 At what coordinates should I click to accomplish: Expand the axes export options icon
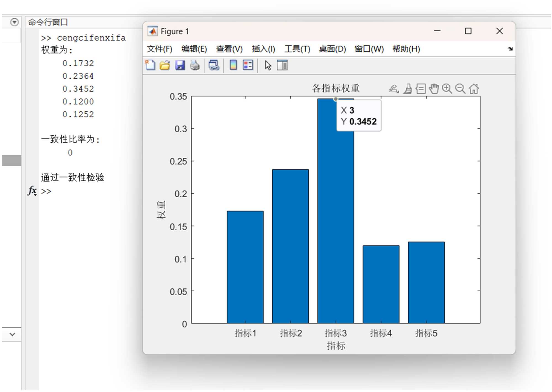pos(394,89)
